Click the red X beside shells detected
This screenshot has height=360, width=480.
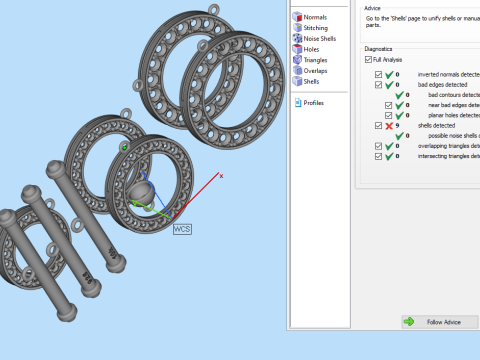[x=389, y=126]
